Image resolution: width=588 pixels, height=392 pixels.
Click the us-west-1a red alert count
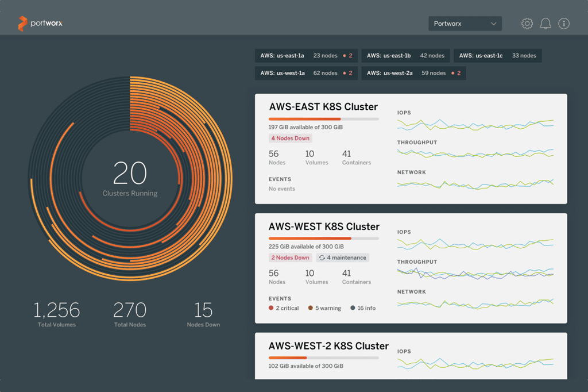click(x=347, y=73)
